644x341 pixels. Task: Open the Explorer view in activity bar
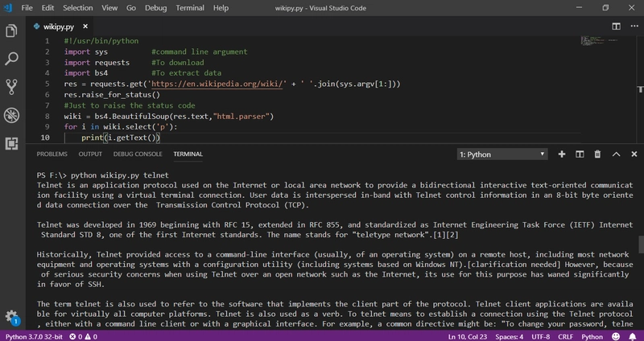(x=11, y=31)
